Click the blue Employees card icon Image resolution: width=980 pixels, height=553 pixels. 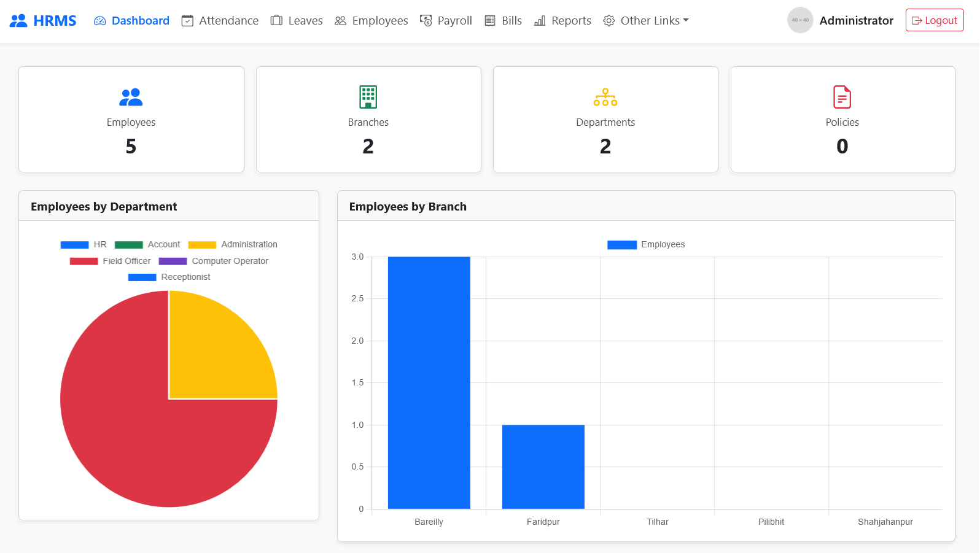click(131, 97)
